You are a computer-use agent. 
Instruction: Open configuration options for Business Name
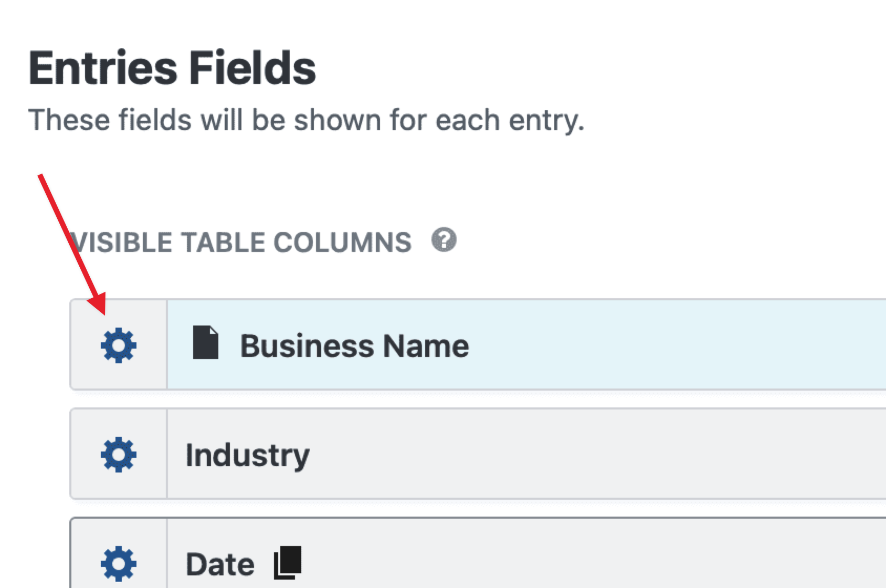118,345
